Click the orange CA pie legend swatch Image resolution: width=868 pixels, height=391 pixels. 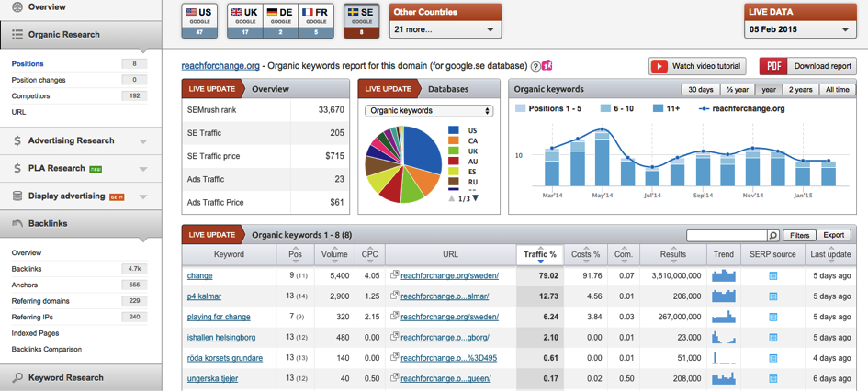point(454,141)
